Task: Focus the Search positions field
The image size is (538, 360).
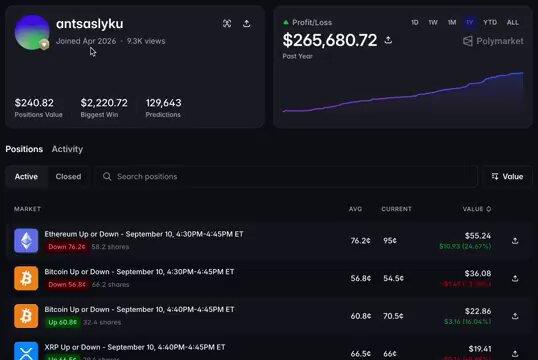Action: tap(286, 176)
